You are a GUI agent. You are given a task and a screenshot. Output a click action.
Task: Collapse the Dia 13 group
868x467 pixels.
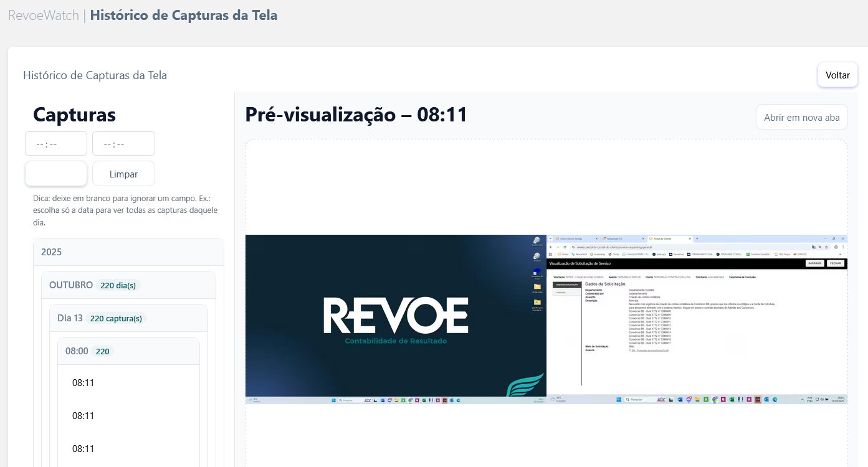point(128,318)
